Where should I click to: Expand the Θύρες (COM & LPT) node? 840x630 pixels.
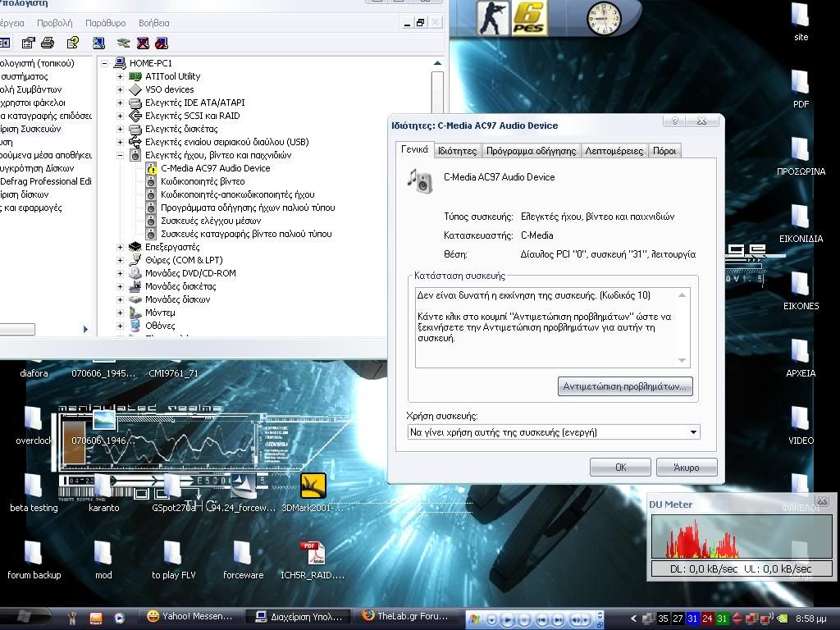120,260
